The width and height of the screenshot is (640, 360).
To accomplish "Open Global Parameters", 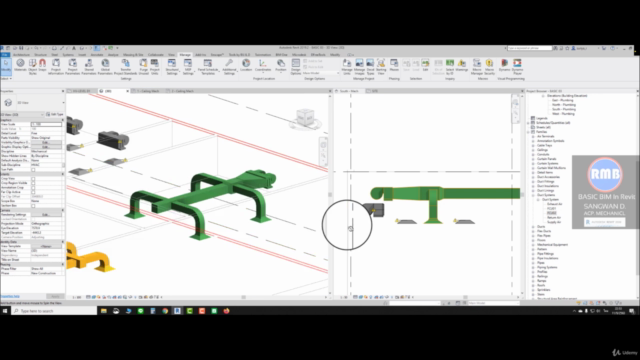I will (105, 67).
